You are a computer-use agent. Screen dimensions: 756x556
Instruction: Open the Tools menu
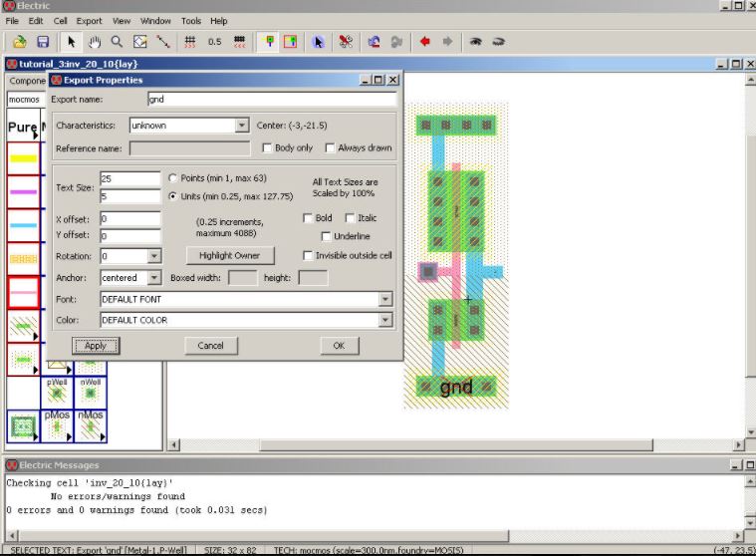pos(190,21)
